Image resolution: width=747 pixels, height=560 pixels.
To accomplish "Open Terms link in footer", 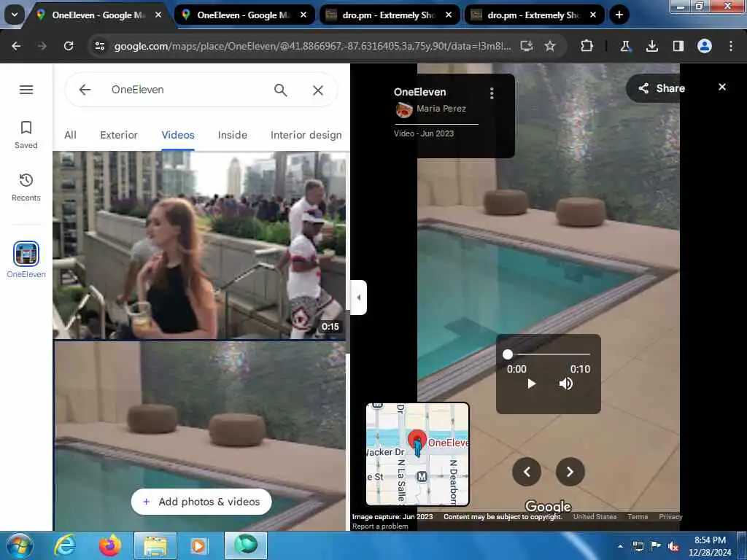I will pyautogui.click(x=638, y=517).
